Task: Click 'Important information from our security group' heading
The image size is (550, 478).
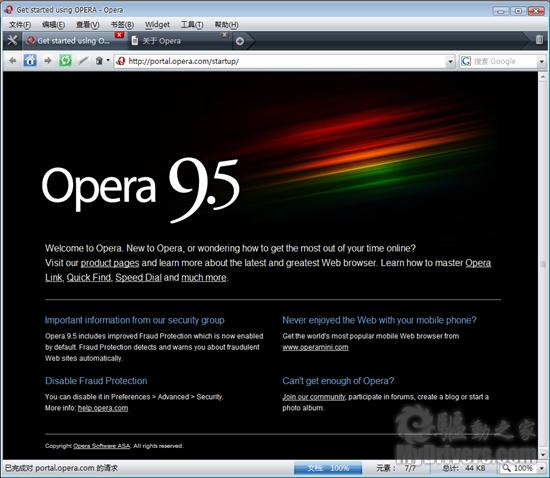Action: point(134,320)
